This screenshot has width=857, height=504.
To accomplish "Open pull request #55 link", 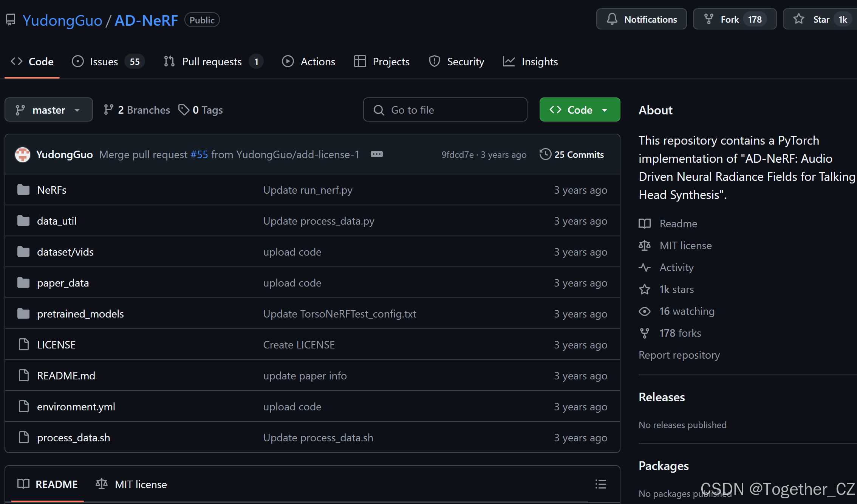I will [x=199, y=154].
